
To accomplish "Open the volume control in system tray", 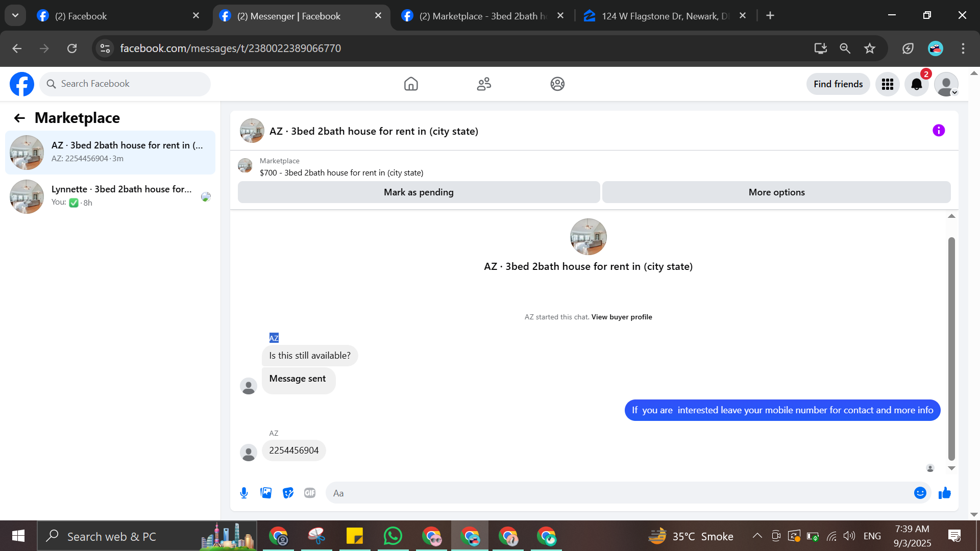I will 849,536.
